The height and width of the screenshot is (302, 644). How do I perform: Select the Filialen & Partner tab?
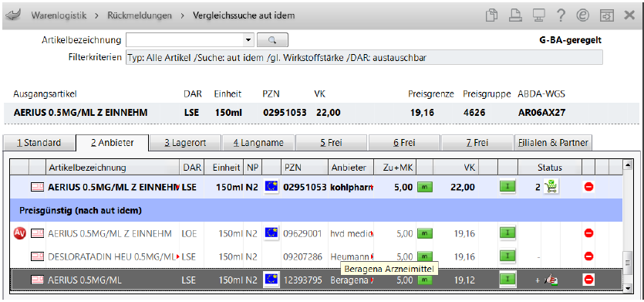coord(553,143)
